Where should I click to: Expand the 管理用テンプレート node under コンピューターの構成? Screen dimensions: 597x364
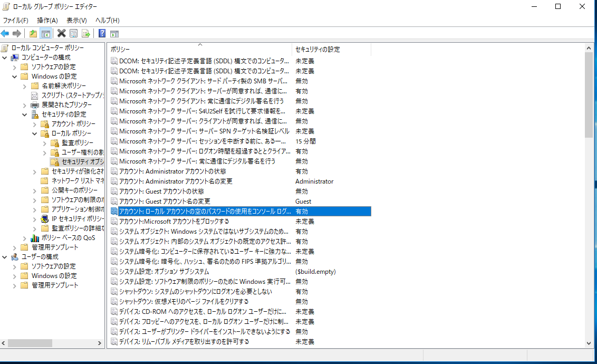click(15, 247)
